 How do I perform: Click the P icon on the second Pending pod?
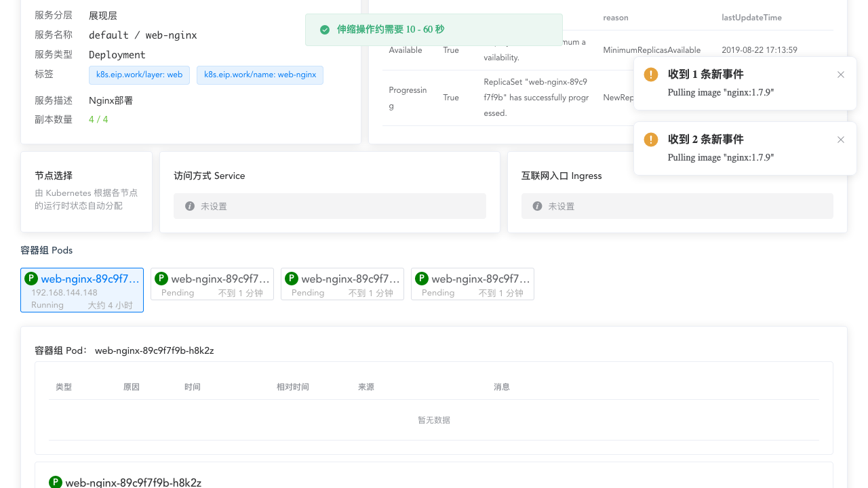point(291,279)
